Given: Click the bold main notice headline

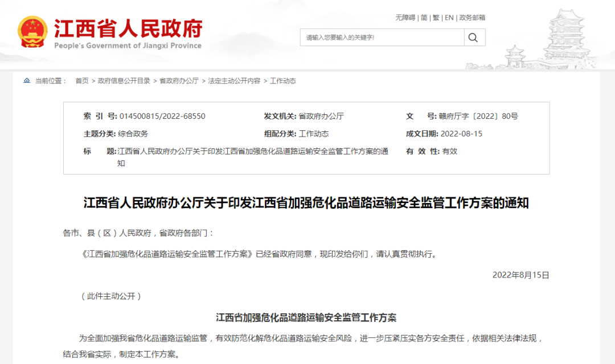Looking at the screenshot, I should [x=306, y=203].
